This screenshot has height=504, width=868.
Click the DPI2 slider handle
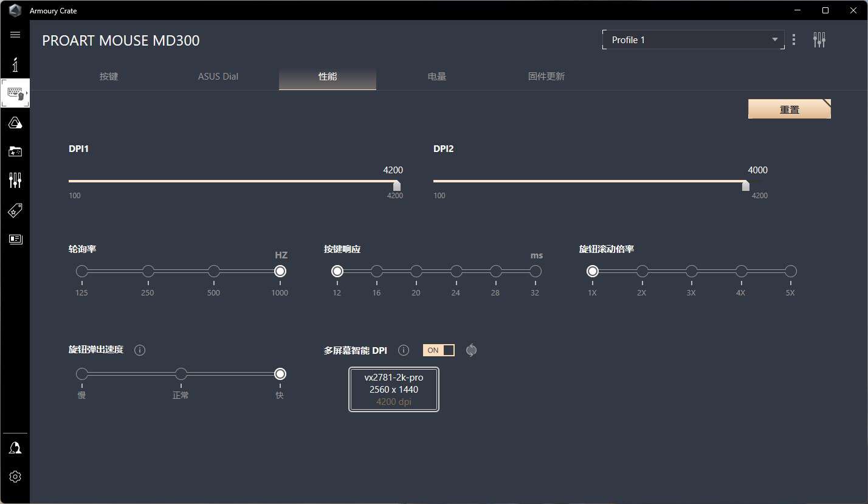tap(746, 185)
